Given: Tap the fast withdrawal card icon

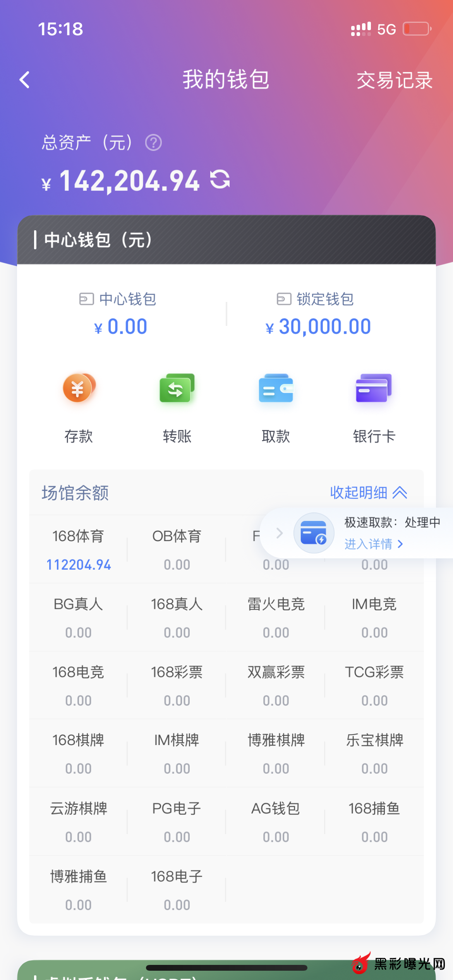Looking at the screenshot, I should pos(314,533).
